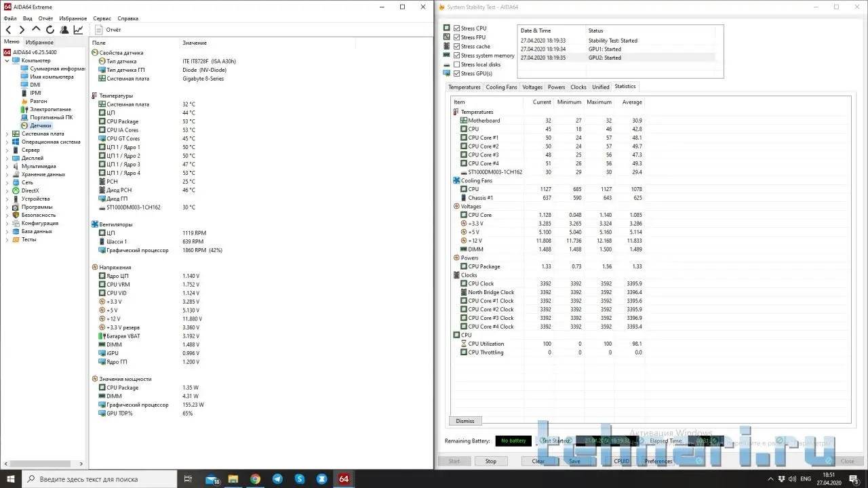
Task: Open the Voltages tab
Action: pos(532,87)
